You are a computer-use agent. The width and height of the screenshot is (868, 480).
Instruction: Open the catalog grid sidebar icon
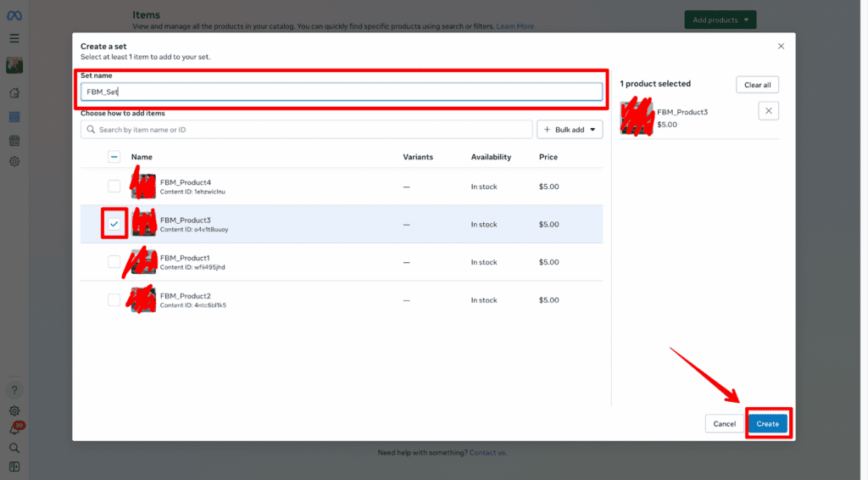[x=14, y=117]
